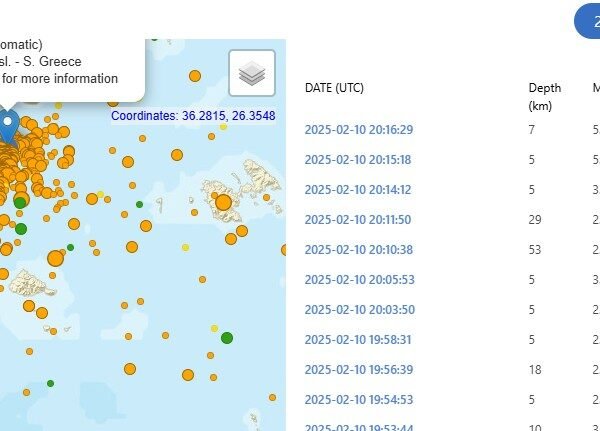The height and width of the screenshot is (431, 600).
Task: Open earthquake event 2025-02-10 20:16:29
Action: [358, 129]
